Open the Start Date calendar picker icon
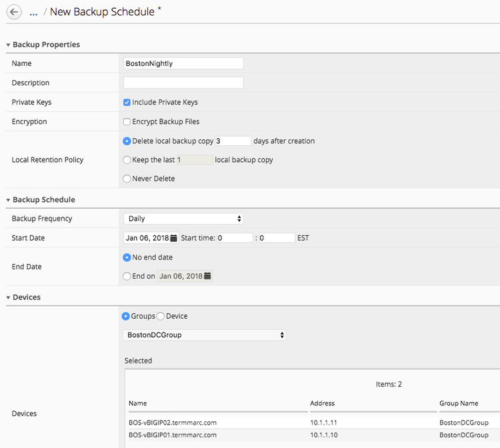Viewport: 500px width, 448px height. coord(173,238)
